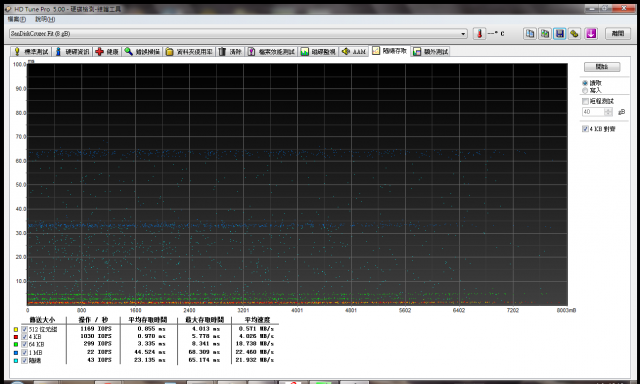Copy text results using the first toolbar copy icon
Screen dimensions: 640x384
click(530, 33)
